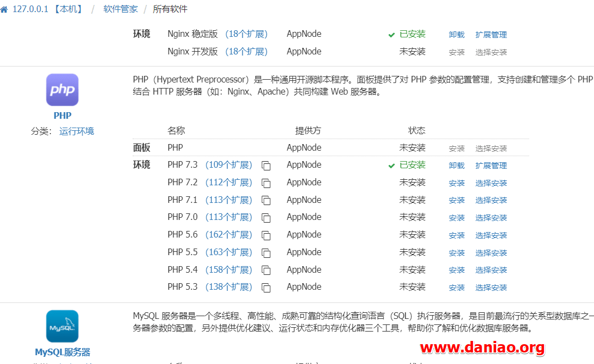Click the 提供方 column header

pyautogui.click(x=308, y=130)
